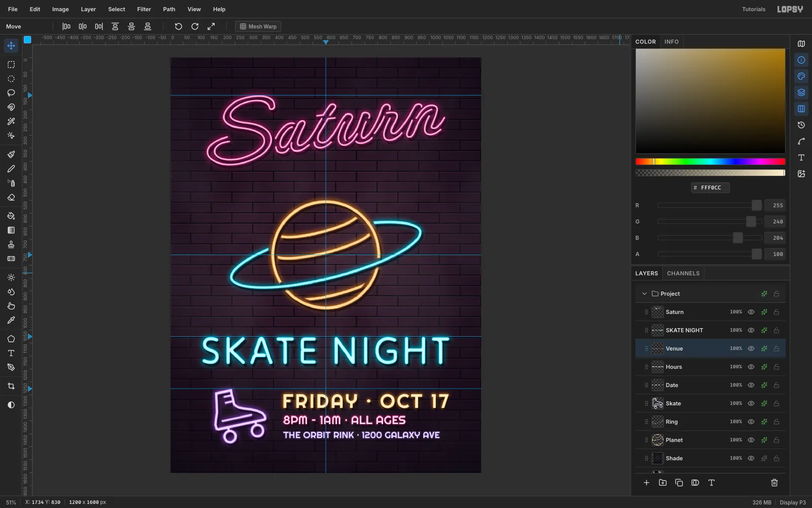Open the Tutorials link
Screen dimensions: 812x508
point(754,9)
